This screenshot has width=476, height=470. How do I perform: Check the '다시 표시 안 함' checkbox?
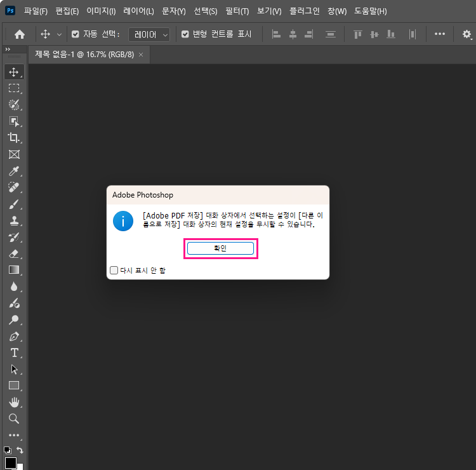pos(114,270)
